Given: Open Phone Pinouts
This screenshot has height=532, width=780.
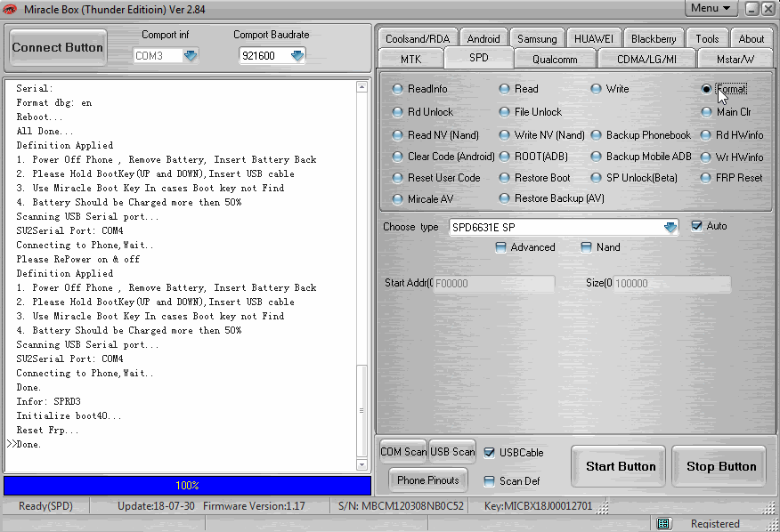Looking at the screenshot, I should click(x=427, y=480).
